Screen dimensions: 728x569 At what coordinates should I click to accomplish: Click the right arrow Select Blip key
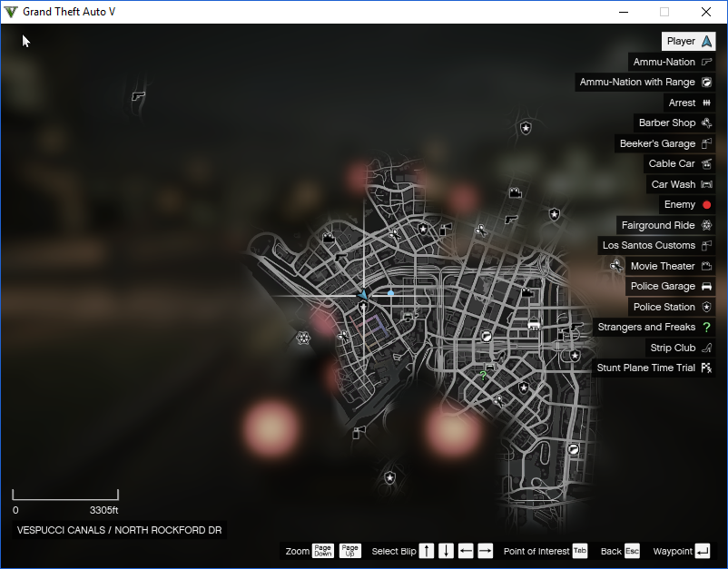coord(485,551)
